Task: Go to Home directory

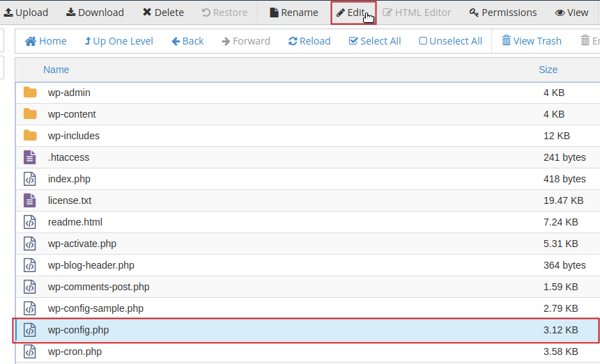Action: 46,41
